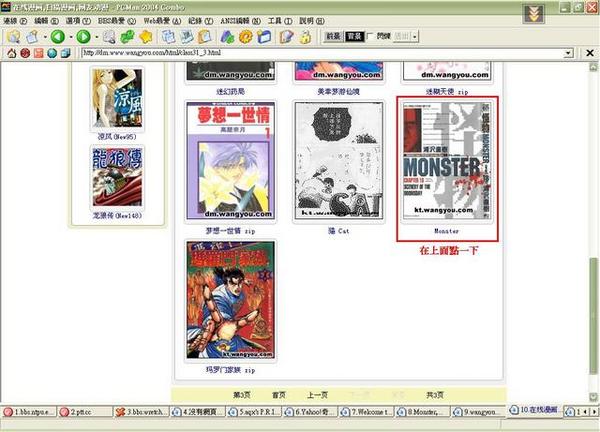Click the red circle stop icon

25,53
